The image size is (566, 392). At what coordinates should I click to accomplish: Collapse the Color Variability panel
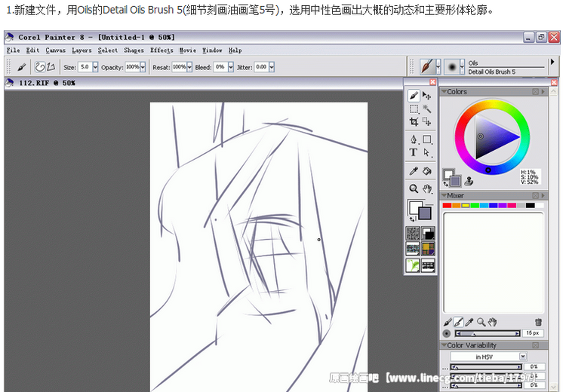click(x=444, y=345)
